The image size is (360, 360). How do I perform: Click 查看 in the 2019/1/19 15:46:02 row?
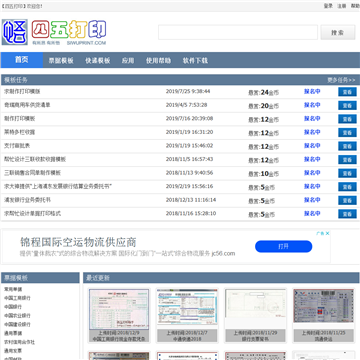pyautogui.click(x=347, y=146)
